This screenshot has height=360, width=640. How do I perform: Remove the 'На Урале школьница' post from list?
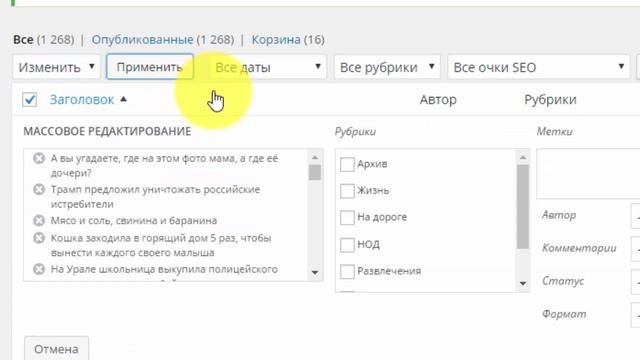click(39, 269)
